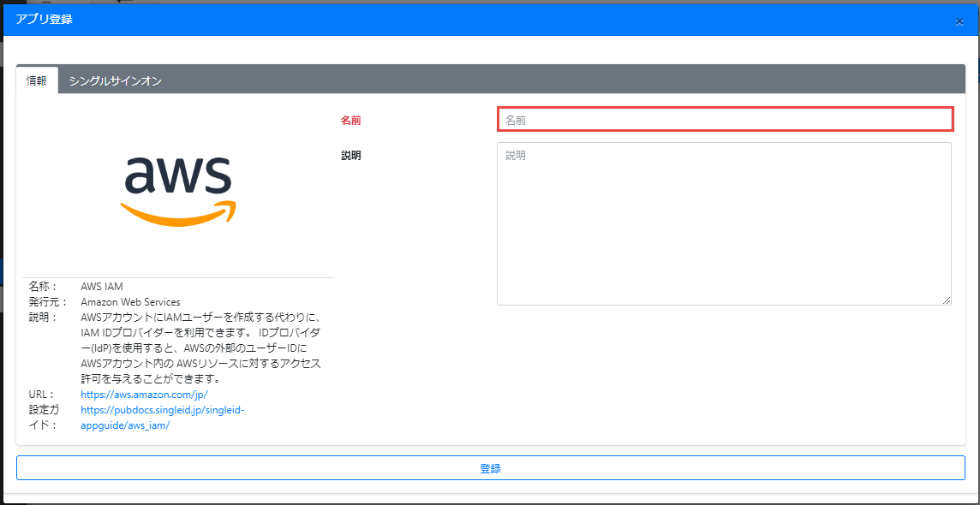
Task: Click the アプリ登録 dialog title
Action: [x=44, y=19]
